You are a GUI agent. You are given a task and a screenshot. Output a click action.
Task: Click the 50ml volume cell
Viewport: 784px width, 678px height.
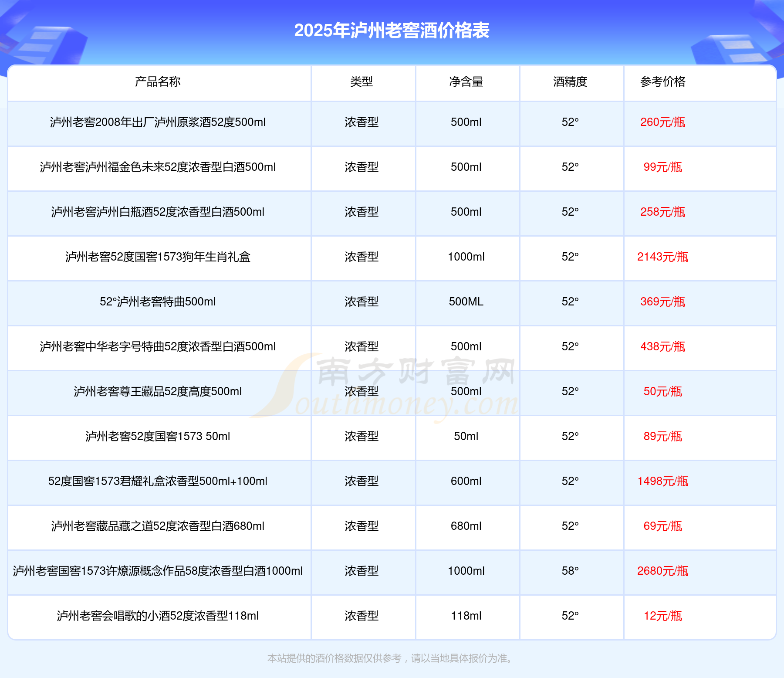(x=466, y=437)
